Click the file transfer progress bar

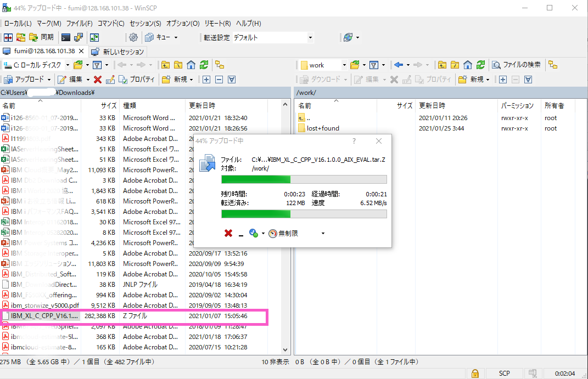(x=304, y=179)
